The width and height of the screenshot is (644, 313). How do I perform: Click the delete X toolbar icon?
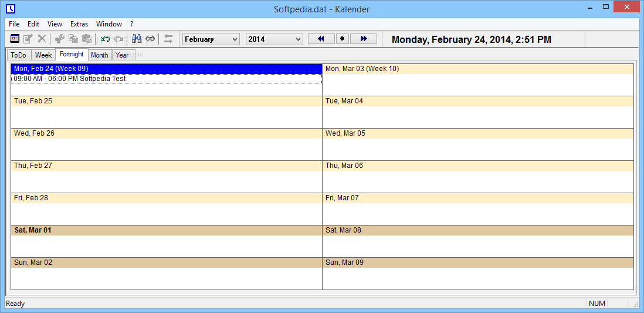(x=42, y=39)
